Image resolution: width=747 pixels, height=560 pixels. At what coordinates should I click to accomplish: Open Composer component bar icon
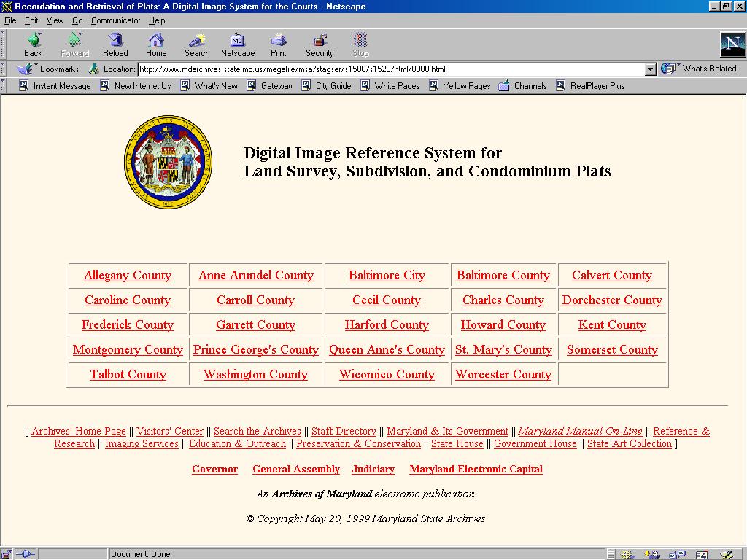[x=727, y=554]
